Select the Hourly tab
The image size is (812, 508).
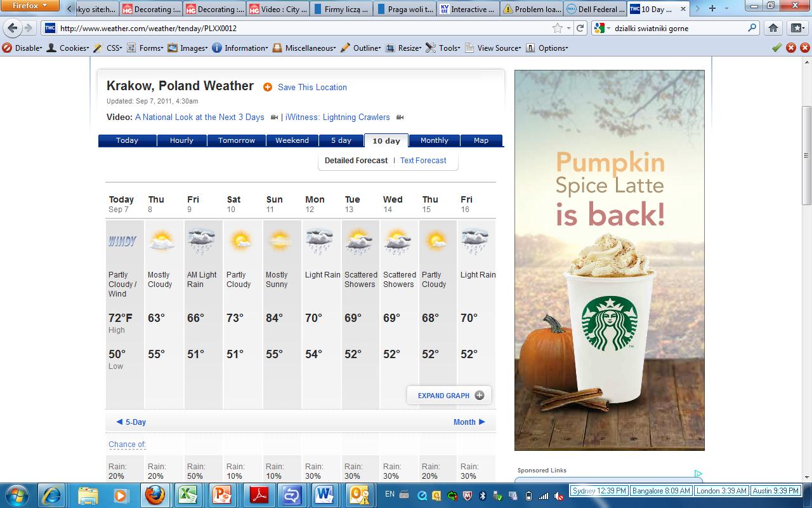point(182,140)
